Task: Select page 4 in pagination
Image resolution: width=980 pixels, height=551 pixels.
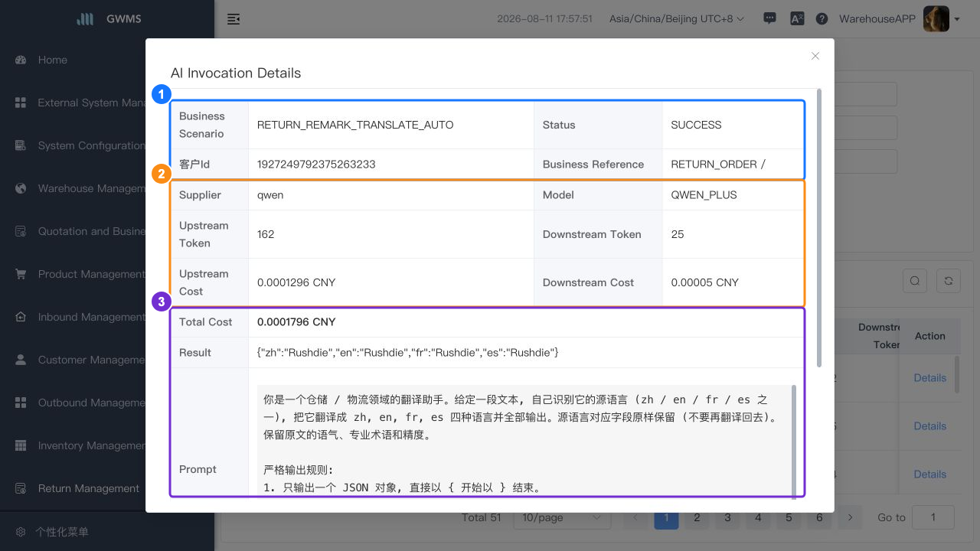Action: (758, 517)
